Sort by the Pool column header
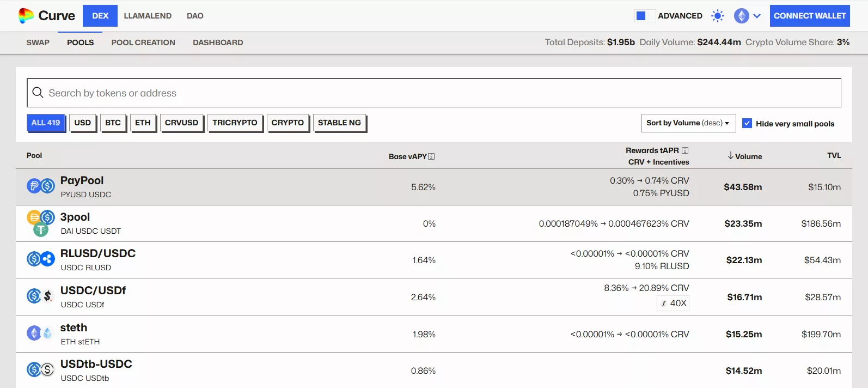 coord(34,155)
